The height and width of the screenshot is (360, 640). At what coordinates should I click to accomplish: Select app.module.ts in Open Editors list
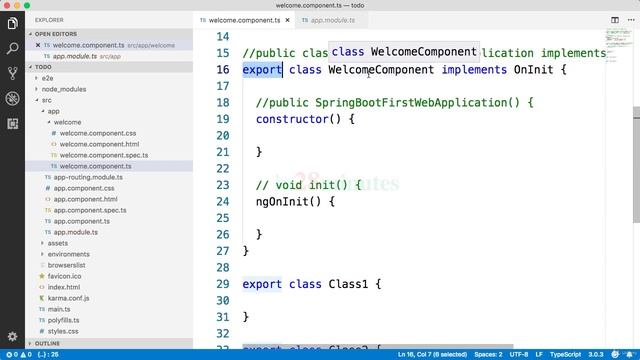(75, 56)
